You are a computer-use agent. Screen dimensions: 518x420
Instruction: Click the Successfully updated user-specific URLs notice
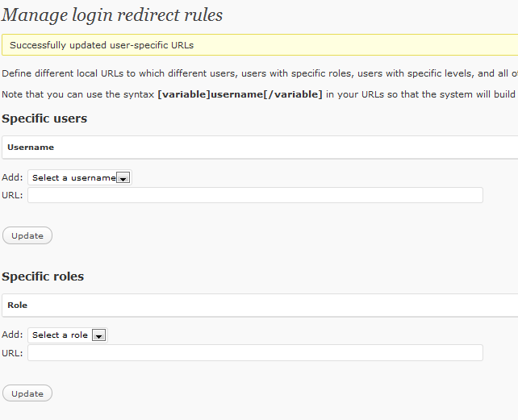[260, 45]
